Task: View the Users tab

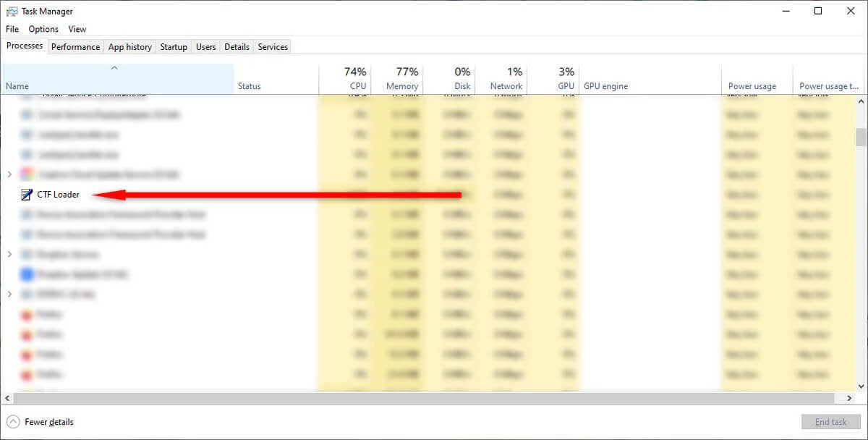Action: [205, 46]
